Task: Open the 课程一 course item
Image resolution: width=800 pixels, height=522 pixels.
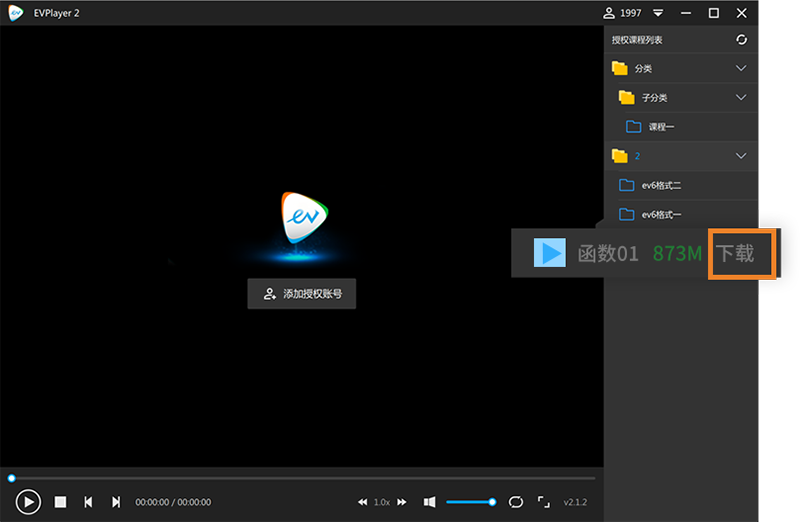Action: [x=681, y=127]
